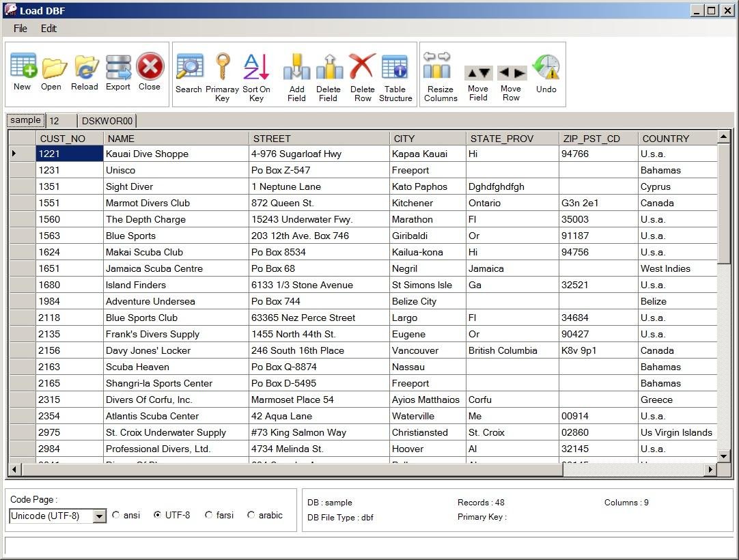Click cell 'West Indies'
Screen dimensions: 739x560
[678, 268]
